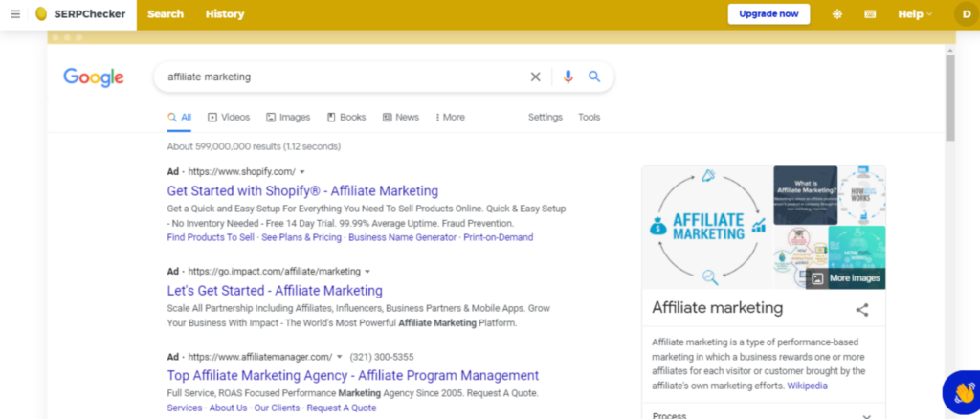This screenshot has width=980, height=419.
Task: Share the Affiliate marketing knowledge panel
Action: (862, 309)
